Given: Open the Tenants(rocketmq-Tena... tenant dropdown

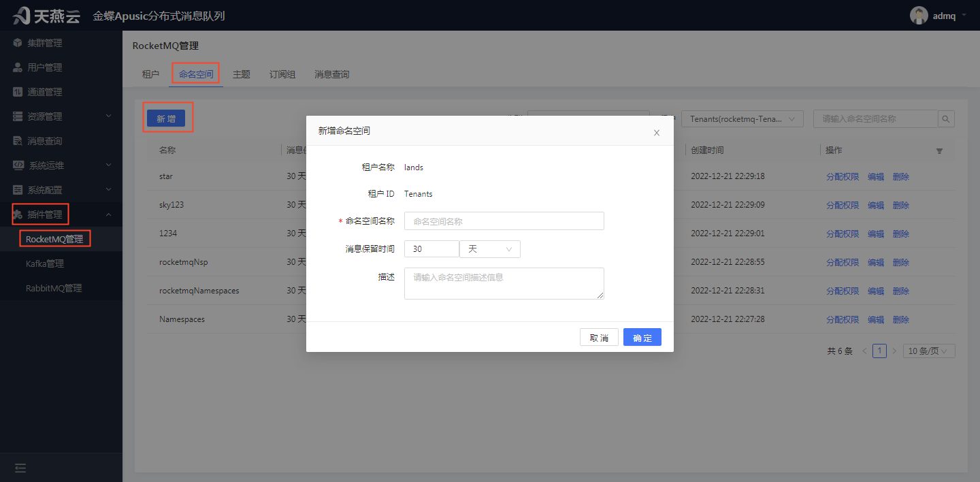Looking at the screenshot, I should tap(742, 118).
